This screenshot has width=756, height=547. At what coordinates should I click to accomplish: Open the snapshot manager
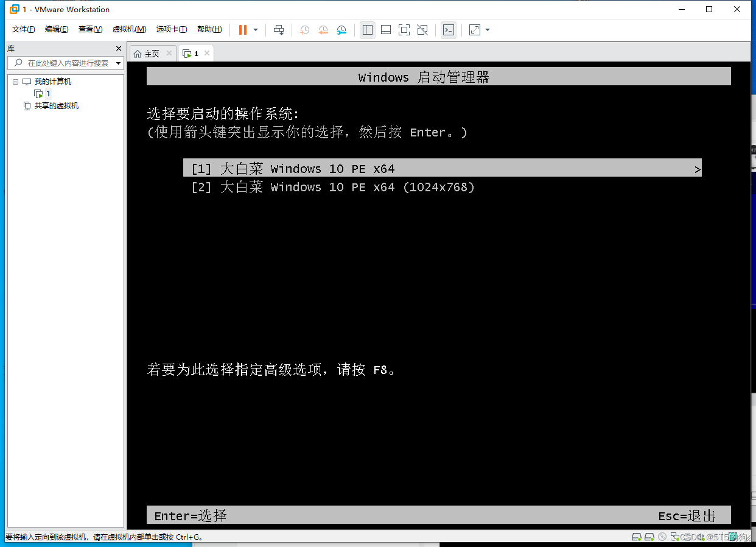342,29
